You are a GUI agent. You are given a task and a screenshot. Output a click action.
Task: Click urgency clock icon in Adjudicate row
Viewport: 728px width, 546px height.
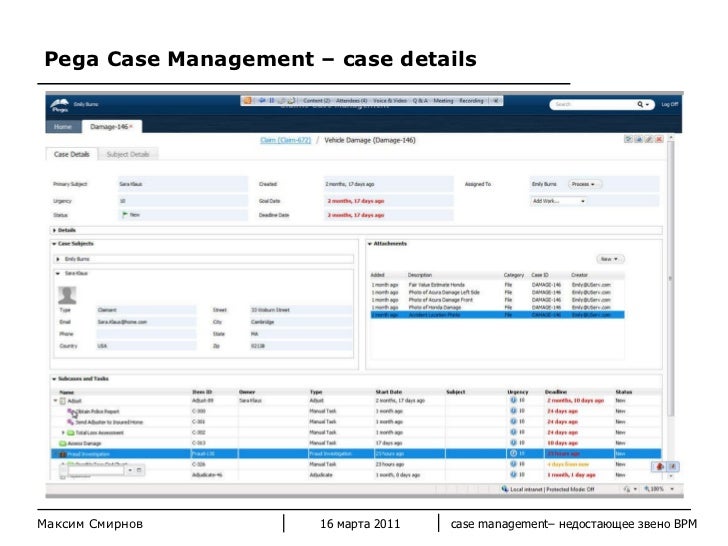point(514,474)
